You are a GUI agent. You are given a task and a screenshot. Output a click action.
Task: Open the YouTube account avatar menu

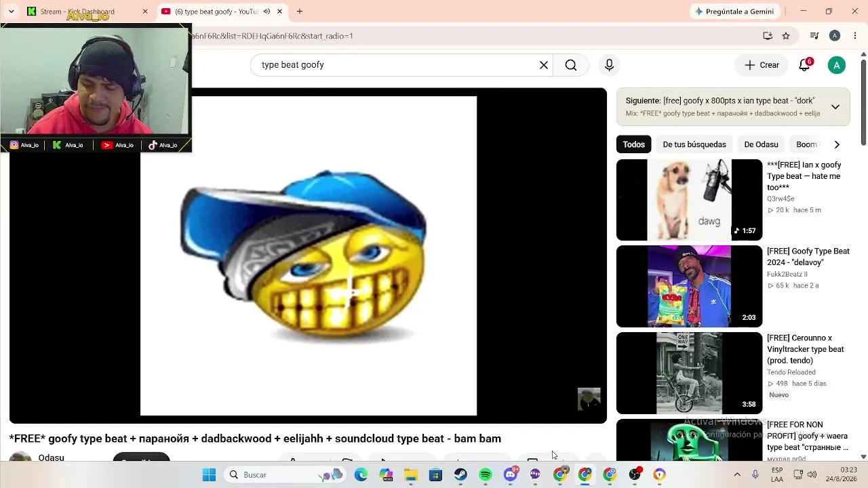(x=837, y=65)
